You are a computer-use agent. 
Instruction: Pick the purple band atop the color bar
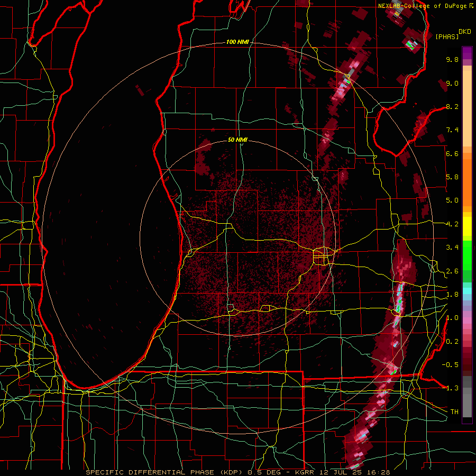pyautogui.click(x=467, y=53)
